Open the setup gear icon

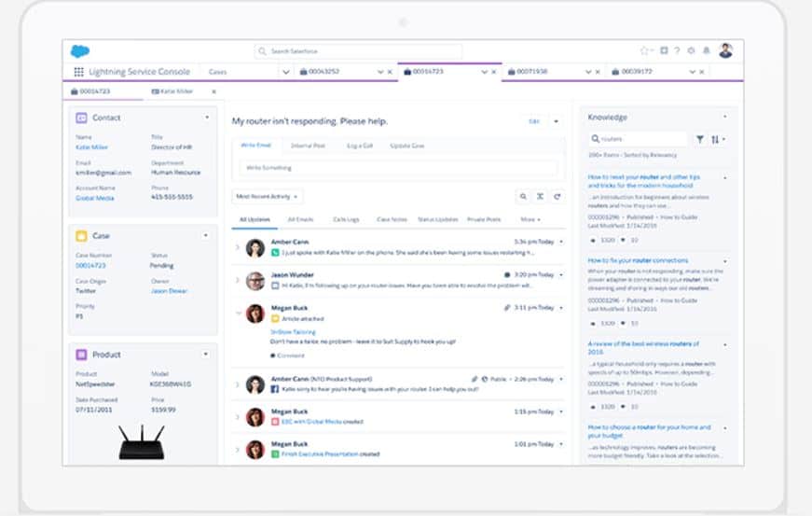click(691, 50)
